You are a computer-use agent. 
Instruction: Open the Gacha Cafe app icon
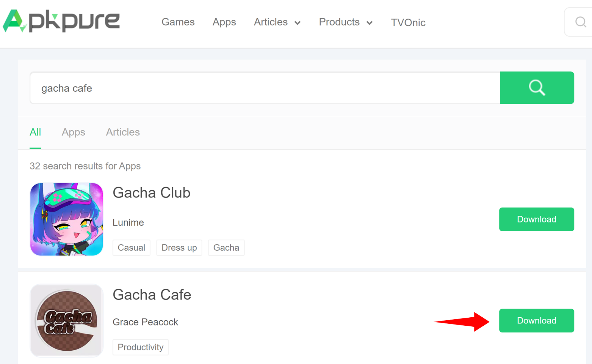click(x=66, y=321)
